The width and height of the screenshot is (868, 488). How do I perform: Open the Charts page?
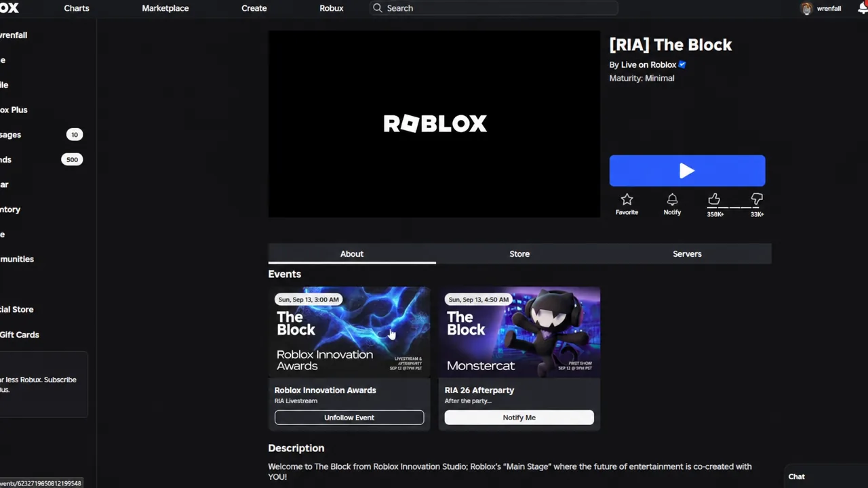[x=77, y=8]
